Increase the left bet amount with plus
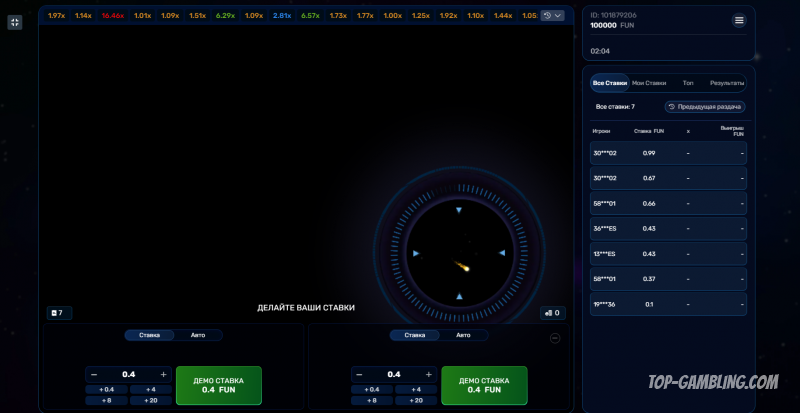Screen dimensions: 800x413 (164, 374)
